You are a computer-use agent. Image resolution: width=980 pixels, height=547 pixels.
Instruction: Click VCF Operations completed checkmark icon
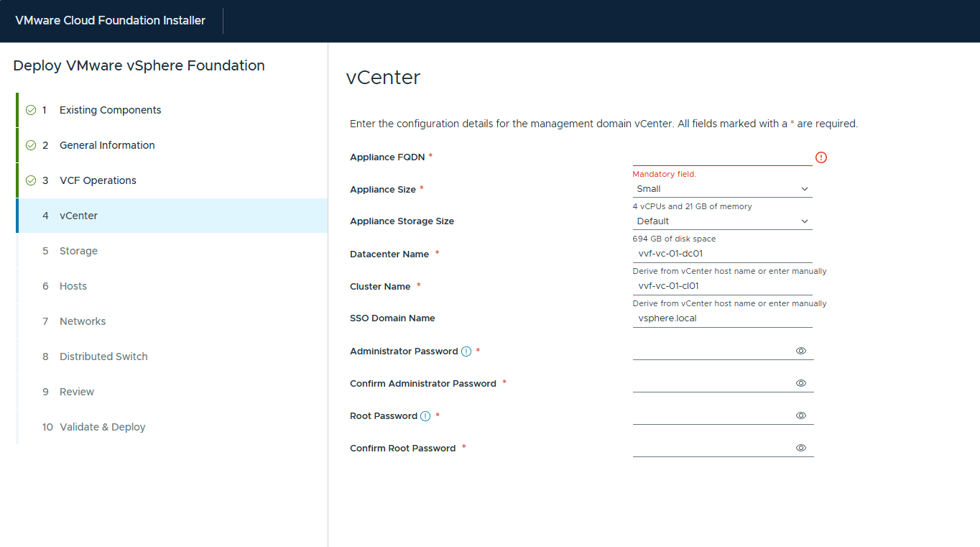point(31,180)
